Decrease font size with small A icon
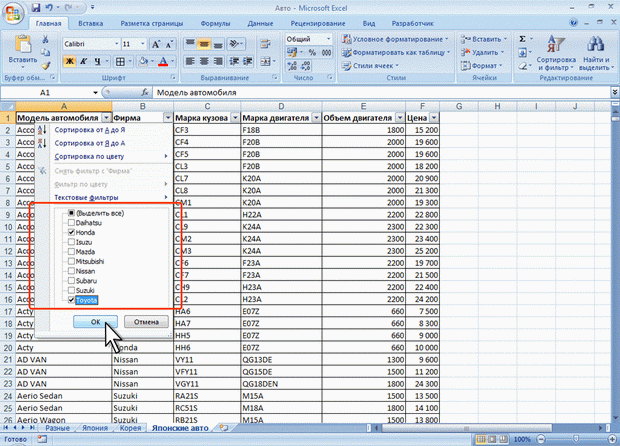Image resolution: width=620 pixels, height=446 pixels. (x=169, y=44)
